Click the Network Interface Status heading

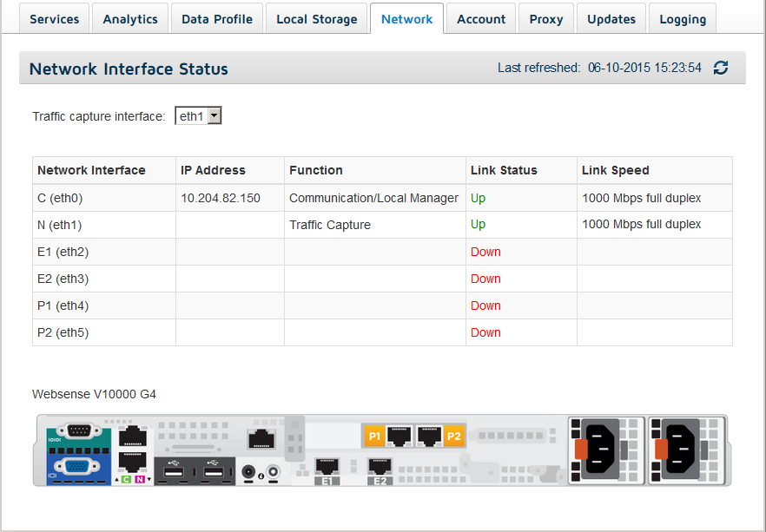129,69
